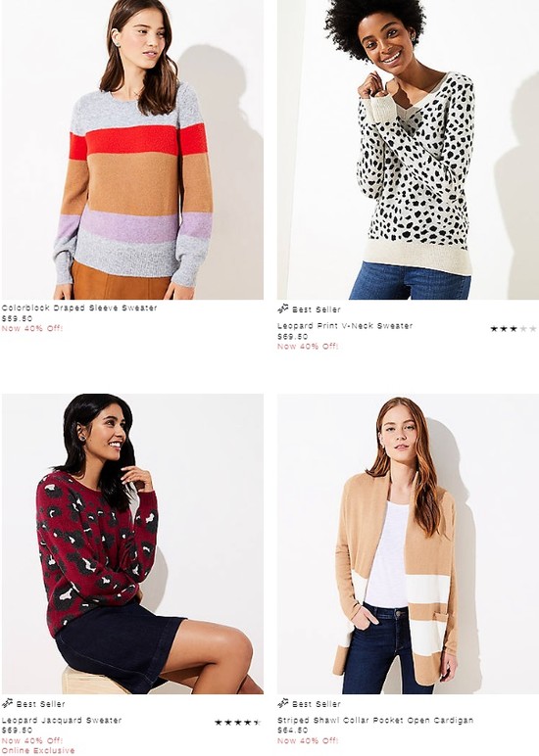The height and width of the screenshot is (756, 539).
Task: Open the Colorblock Draped Sleeve Sweater photo
Action: tap(132, 150)
